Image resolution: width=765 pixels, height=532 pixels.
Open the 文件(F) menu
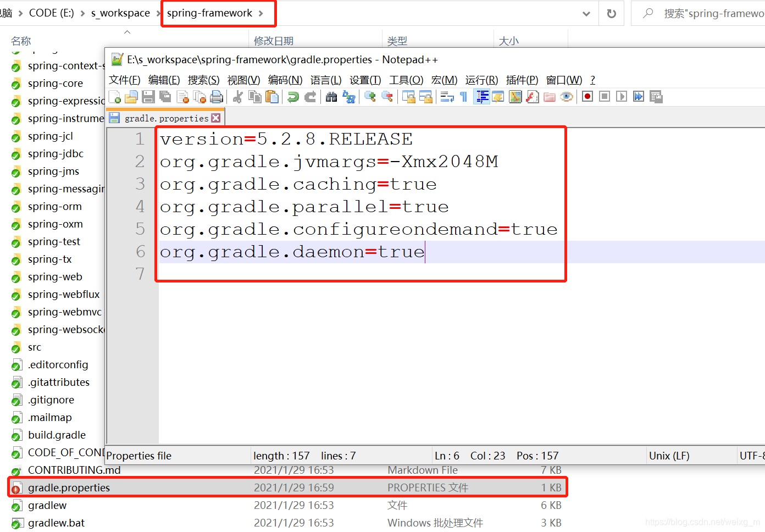[125, 80]
